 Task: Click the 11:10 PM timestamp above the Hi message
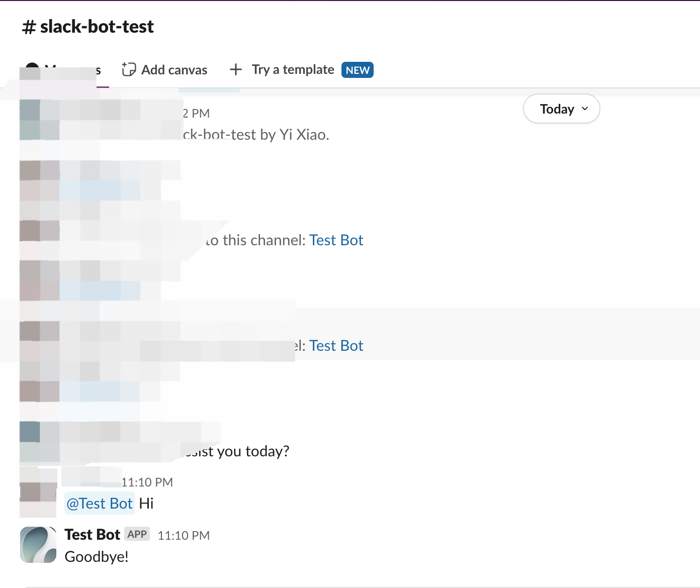coord(147,482)
